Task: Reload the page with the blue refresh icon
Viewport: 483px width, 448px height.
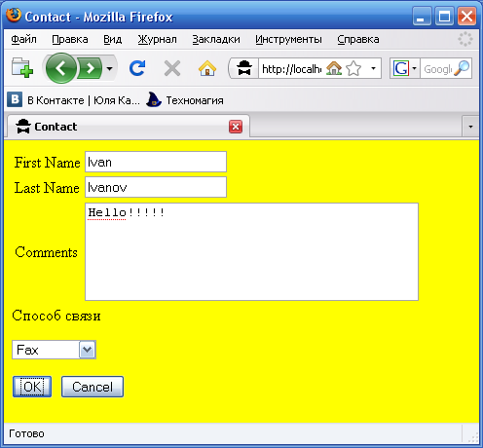Action: 137,68
